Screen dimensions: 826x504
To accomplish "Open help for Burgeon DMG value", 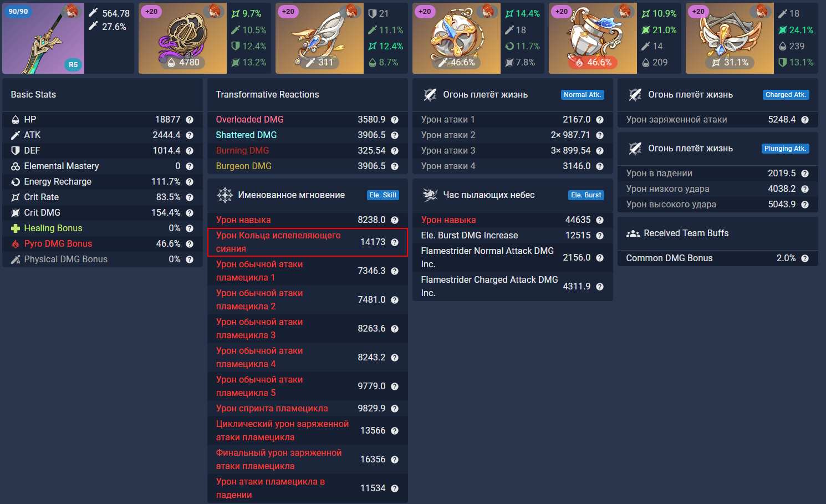I will (x=395, y=166).
